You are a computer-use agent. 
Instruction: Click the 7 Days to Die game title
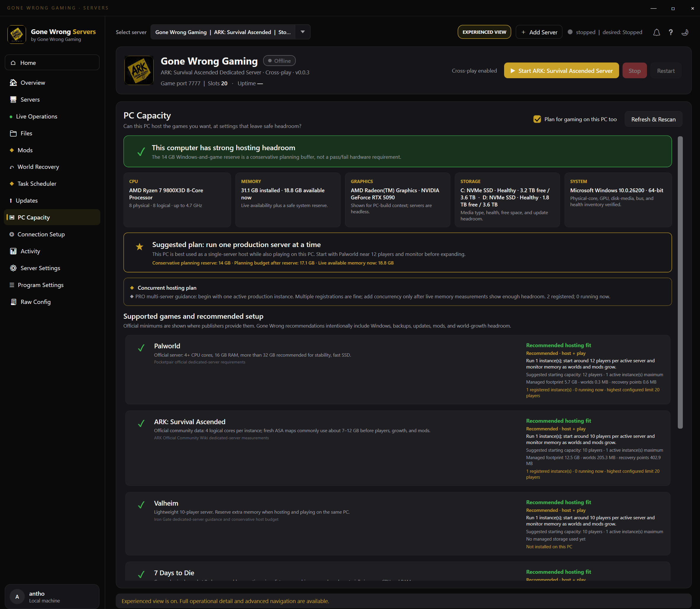coord(174,573)
